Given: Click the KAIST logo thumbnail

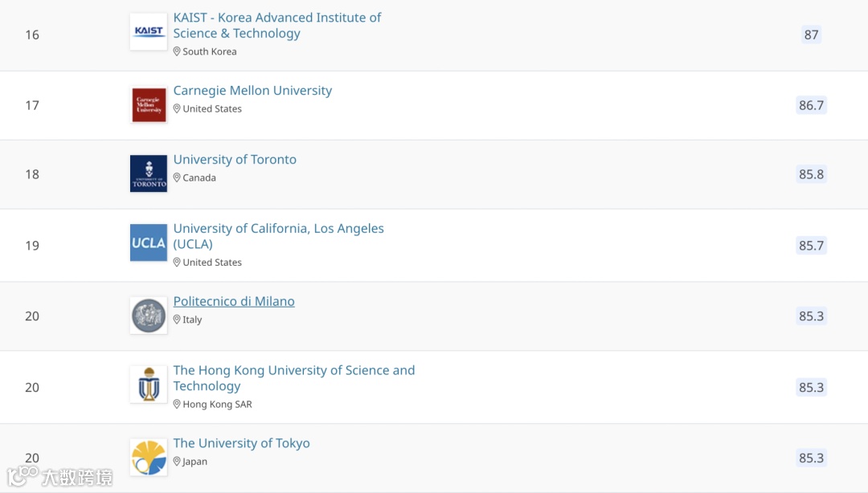Looking at the screenshot, I should pyautogui.click(x=149, y=31).
